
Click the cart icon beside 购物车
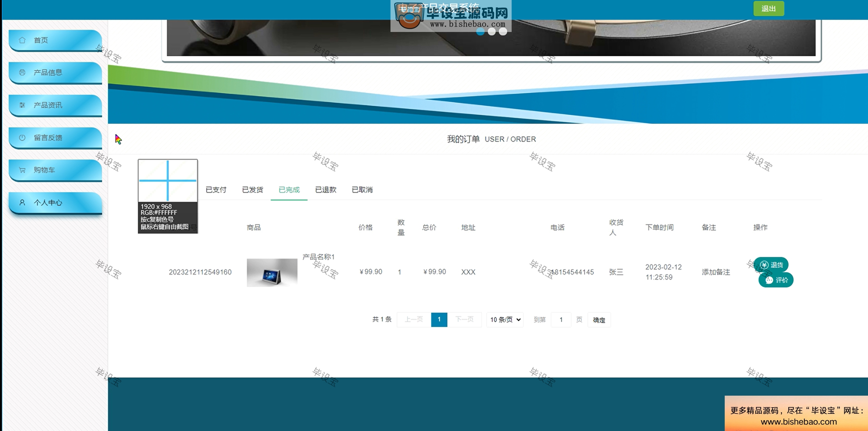[22, 170]
